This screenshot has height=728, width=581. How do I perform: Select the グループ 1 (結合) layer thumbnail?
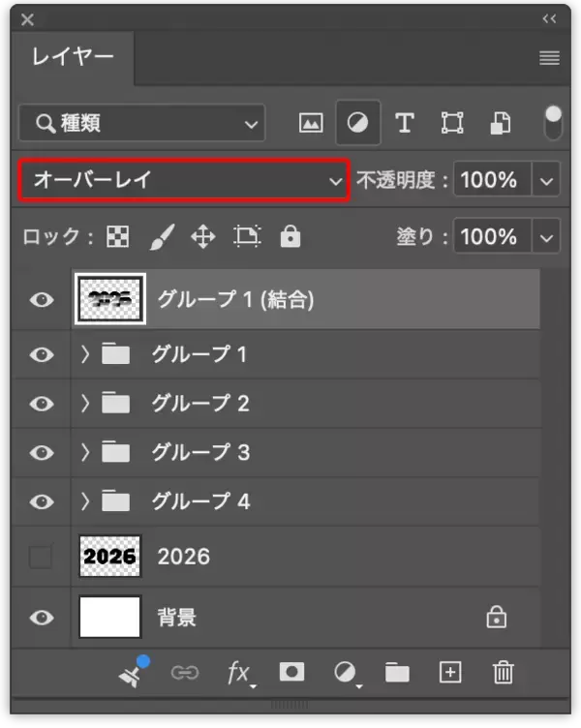110,299
